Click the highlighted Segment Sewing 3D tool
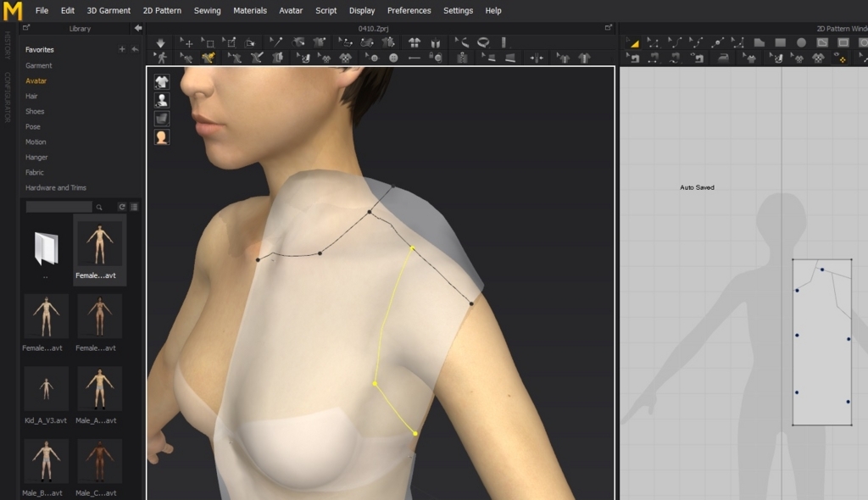Screen dimensions: 868x500 [209, 58]
